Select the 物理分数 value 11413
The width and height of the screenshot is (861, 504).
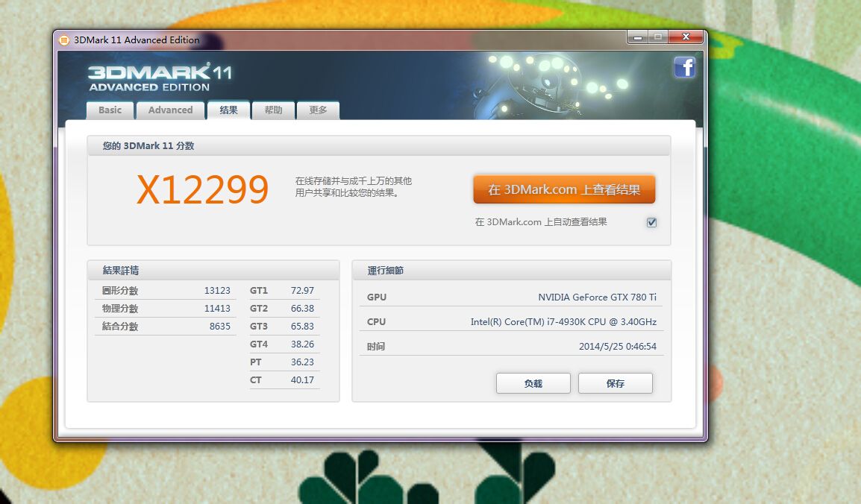click(217, 308)
